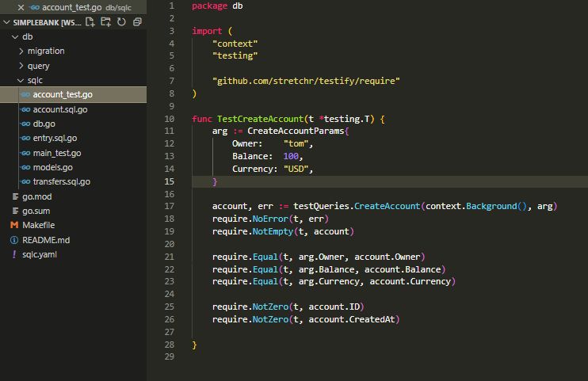Click line number 10 in the gutter
Image resolution: width=588 pixels, height=381 pixels.
(169, 119)
